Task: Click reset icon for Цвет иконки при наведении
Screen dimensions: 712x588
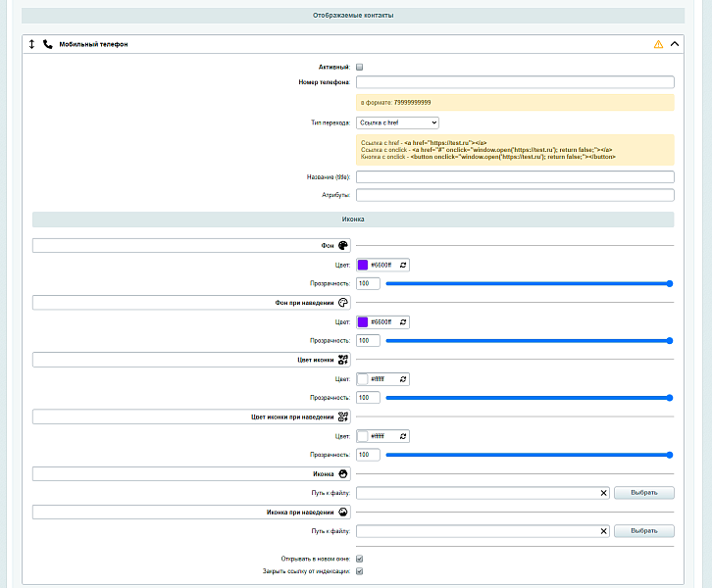Action: 402,435
